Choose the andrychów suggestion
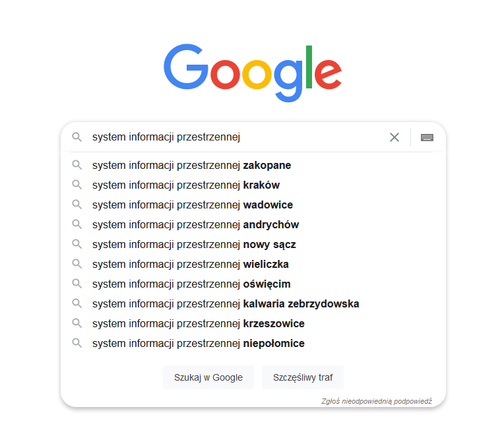This screenshot has width=504, height=442. click(253, 225)
